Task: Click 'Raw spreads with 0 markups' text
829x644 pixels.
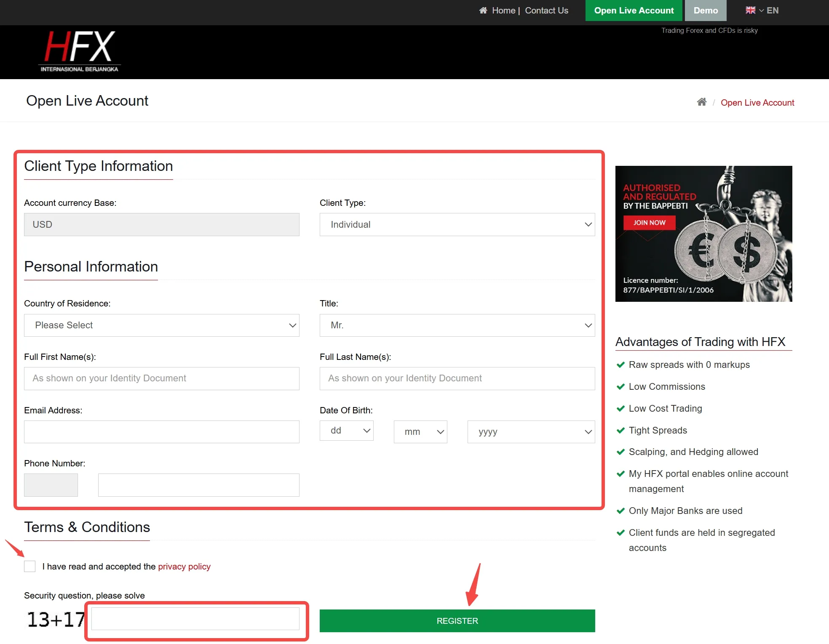Action: (x=689, y=365)
